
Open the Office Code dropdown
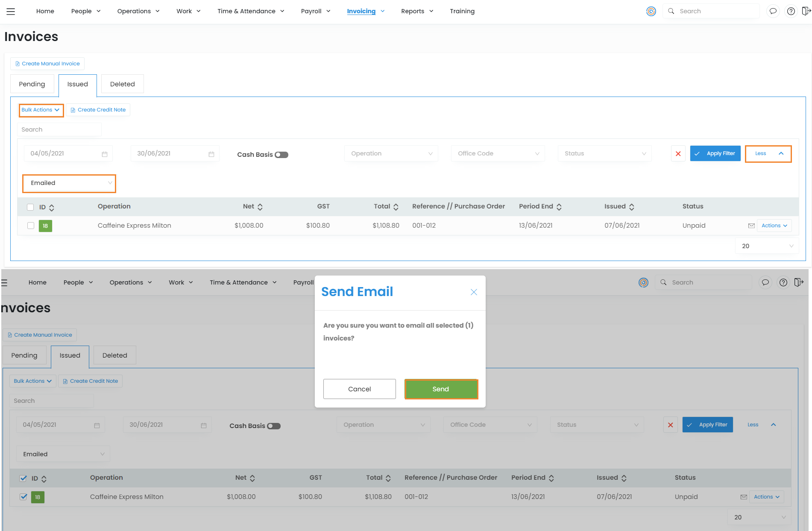[498, 153]
